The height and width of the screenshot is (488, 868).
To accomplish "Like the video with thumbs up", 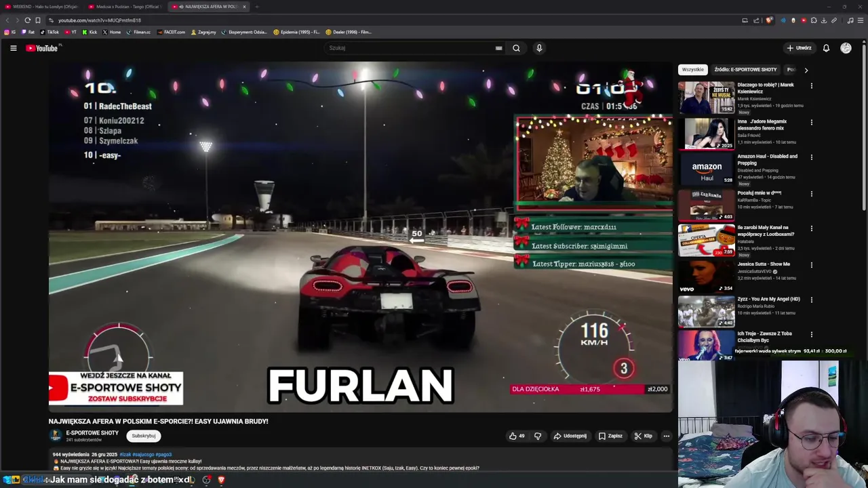I will tap(517, 436).
